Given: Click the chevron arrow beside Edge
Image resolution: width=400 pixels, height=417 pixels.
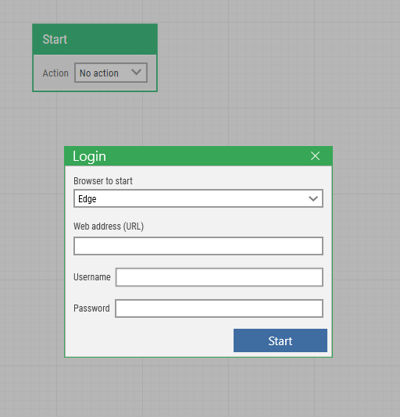Looking at the screenshot, I should (313, 199).
